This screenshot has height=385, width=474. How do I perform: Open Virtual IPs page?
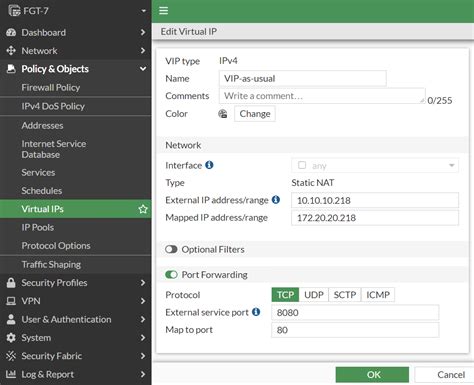pyautogui.click(x=76, y=209)
